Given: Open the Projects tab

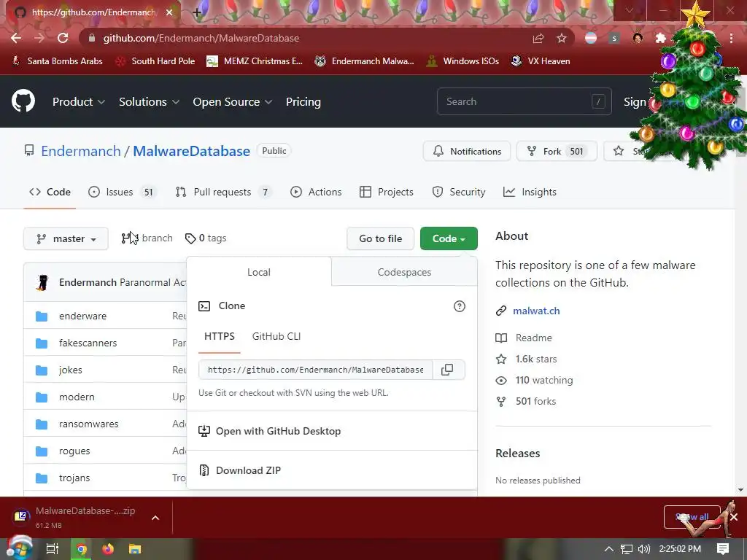Looking at the screenshot, I should click(x=387, y=192).
